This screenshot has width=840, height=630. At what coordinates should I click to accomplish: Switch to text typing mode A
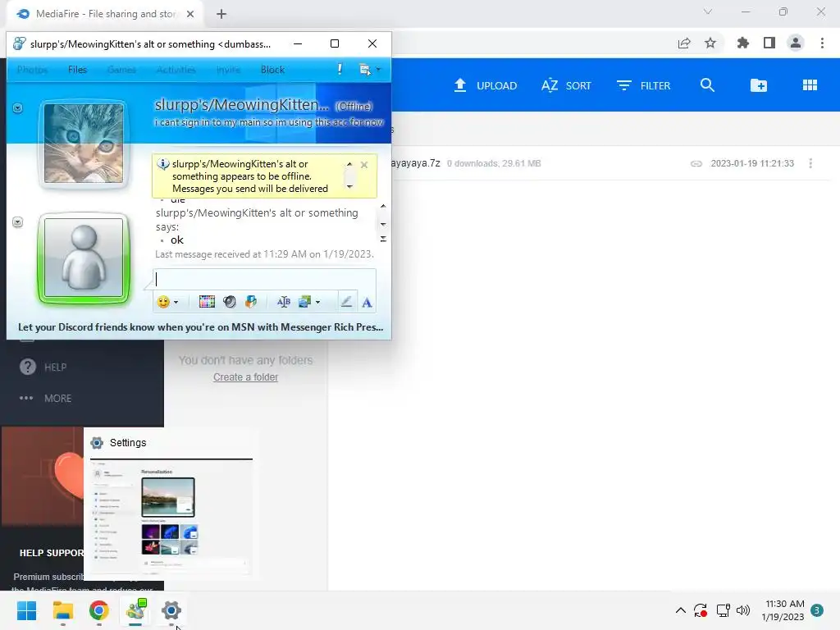tap(367, 303)
